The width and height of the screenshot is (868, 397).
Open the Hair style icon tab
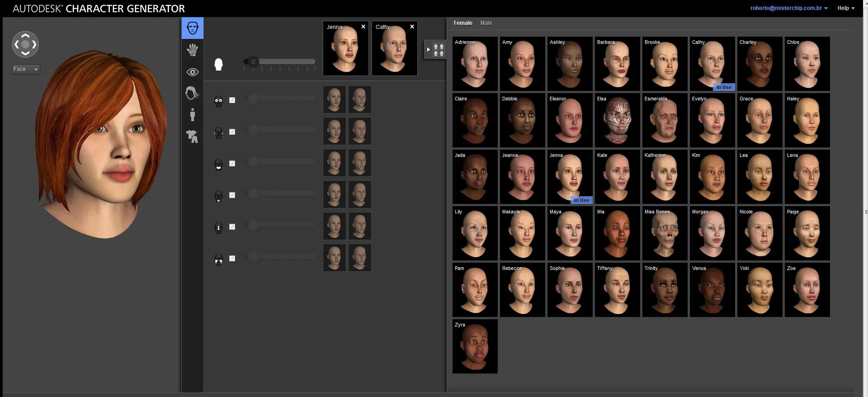(x=193, y=93)
